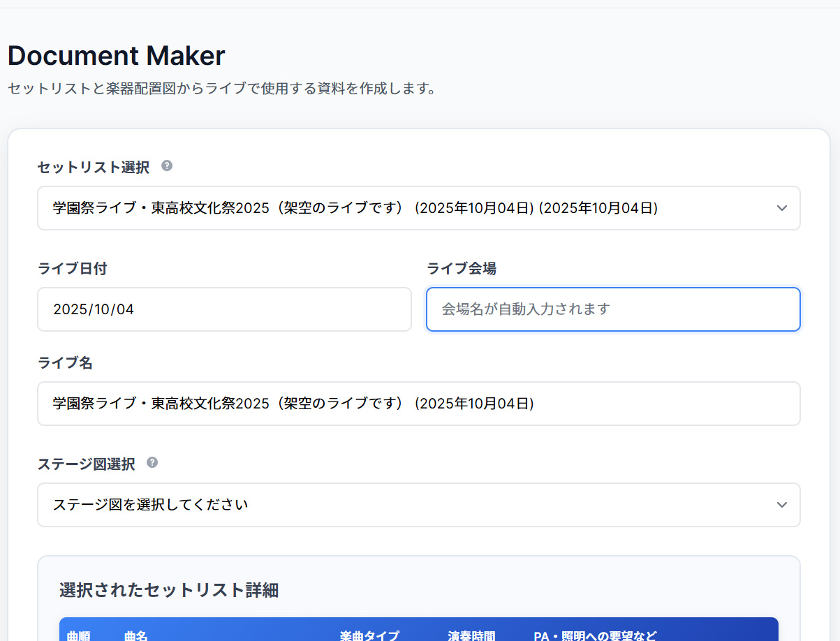The height and width of the screenshot is (641, 840).
Task: Focus the ライブ会場 input field
Action: [x=613, y=309]
